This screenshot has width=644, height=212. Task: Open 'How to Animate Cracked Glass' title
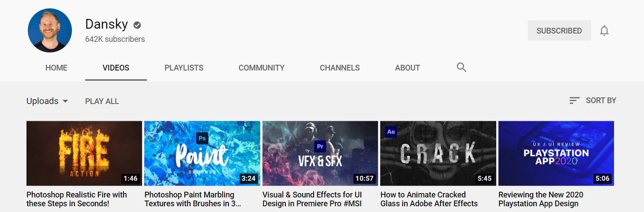coord(429,199)
